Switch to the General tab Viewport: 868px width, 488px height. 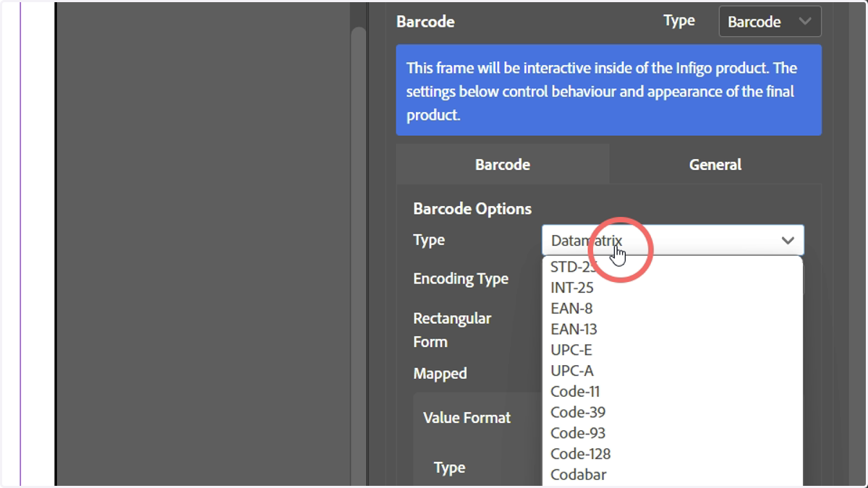pos(715,164)
